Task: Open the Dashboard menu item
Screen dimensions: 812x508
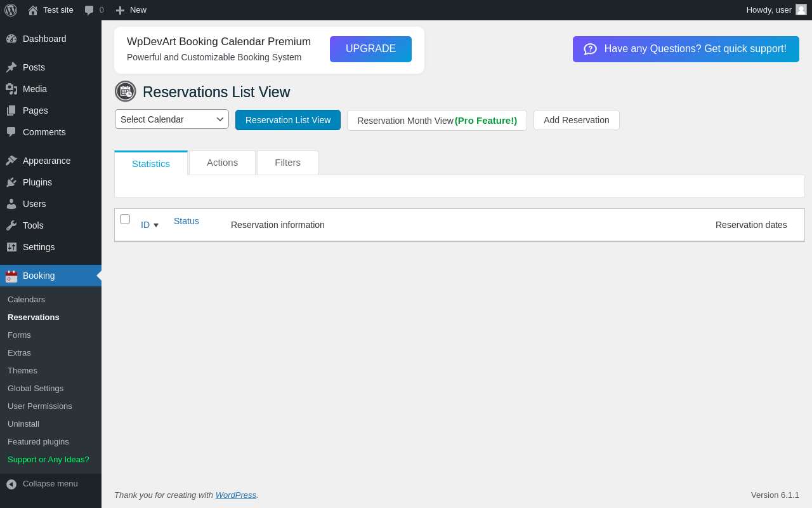Action: [x=44, y=39]
